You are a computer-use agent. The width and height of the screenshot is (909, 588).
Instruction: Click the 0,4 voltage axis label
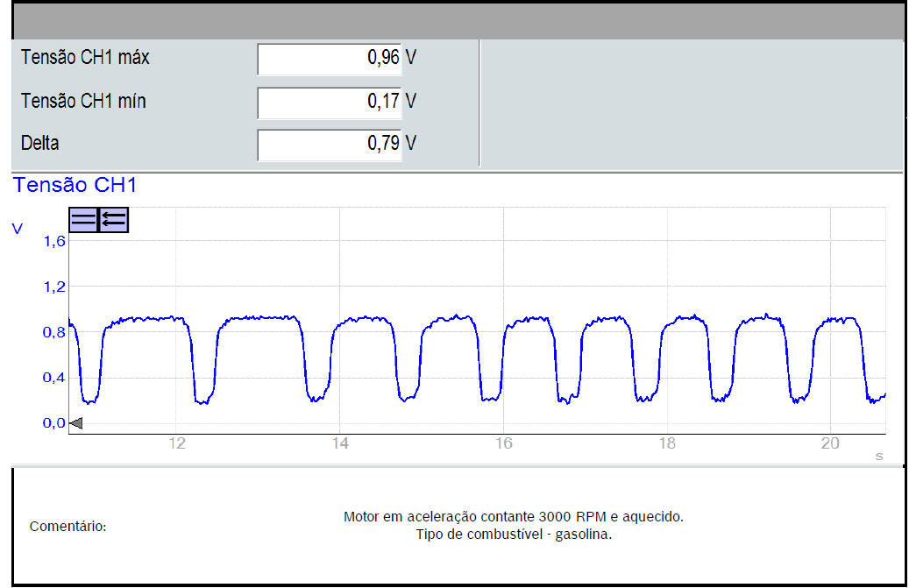[54, 378]
